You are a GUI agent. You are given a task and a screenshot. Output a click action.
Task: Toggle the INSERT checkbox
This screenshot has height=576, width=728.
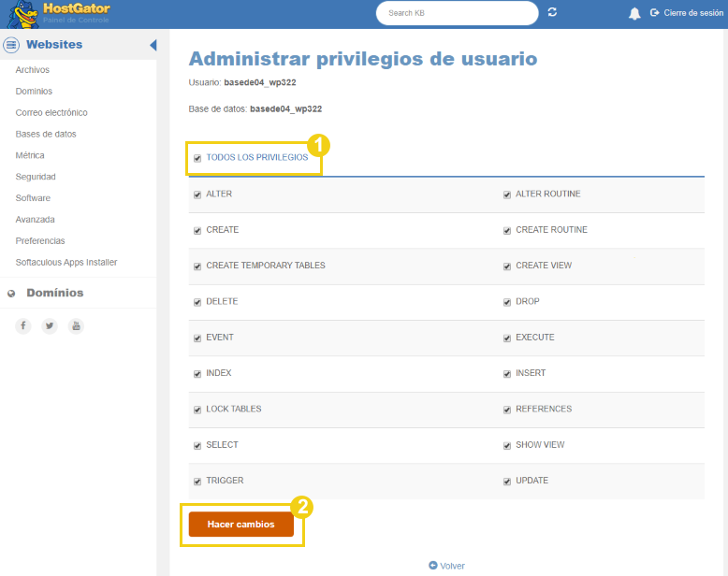[507, 374]
